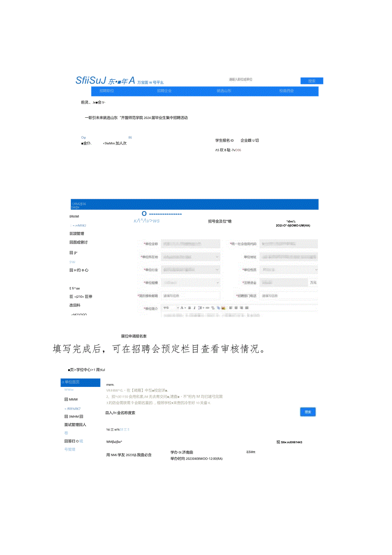Open the 单位规模 dropdown
This screenshot has width=392, height=555.
(190, 282)
